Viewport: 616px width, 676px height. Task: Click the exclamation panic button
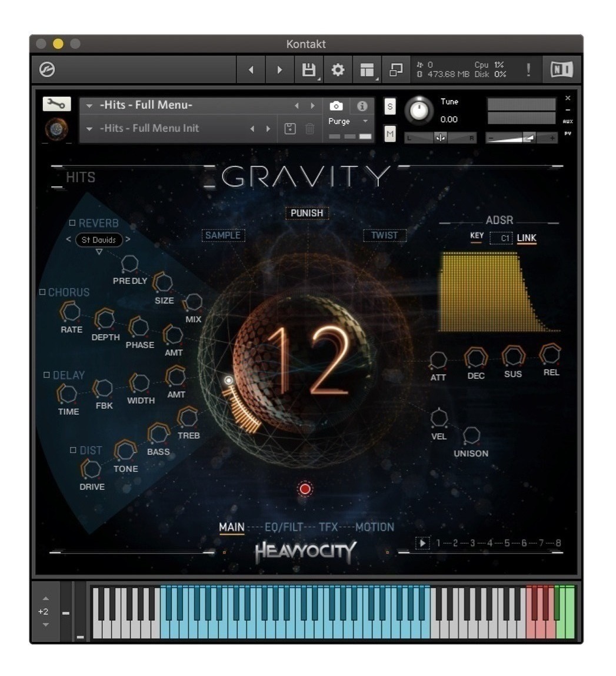[528, 69]
